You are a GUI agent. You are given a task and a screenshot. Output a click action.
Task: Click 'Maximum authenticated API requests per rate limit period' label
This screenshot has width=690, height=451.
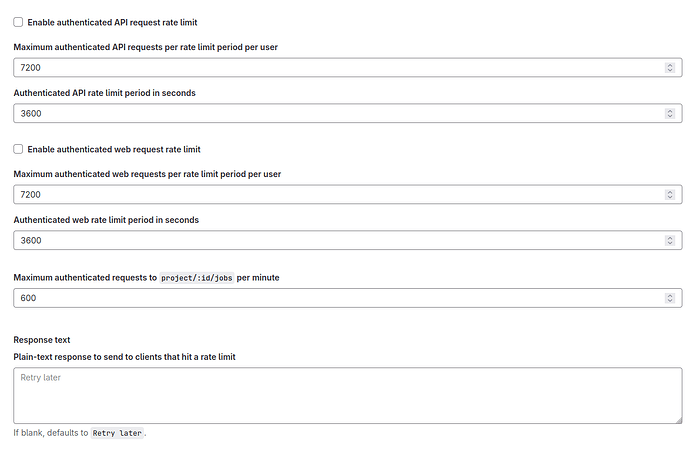tap(145, 47)
